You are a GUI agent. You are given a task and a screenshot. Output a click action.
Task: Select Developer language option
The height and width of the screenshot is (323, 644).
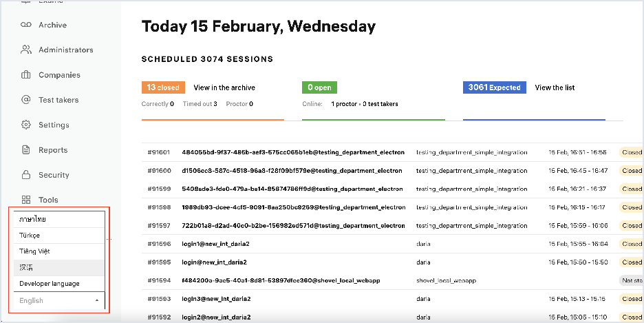pyautogui.click(x=49, y=284)
